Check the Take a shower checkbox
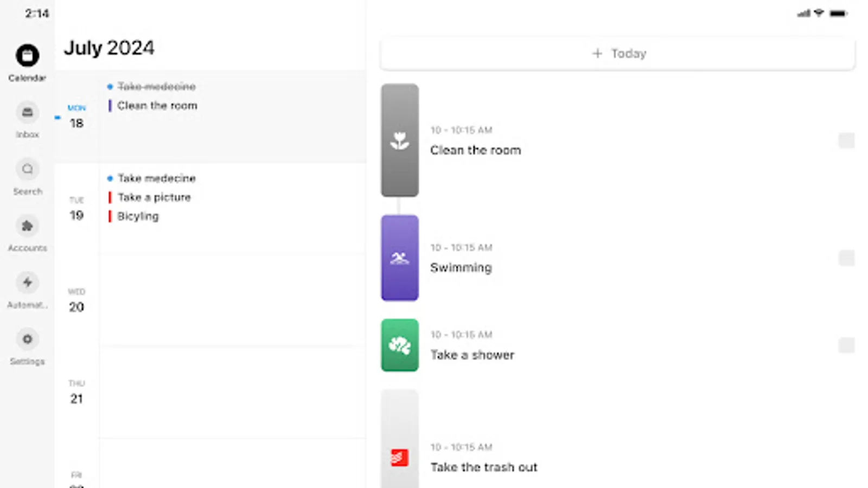 pos(846,344)
